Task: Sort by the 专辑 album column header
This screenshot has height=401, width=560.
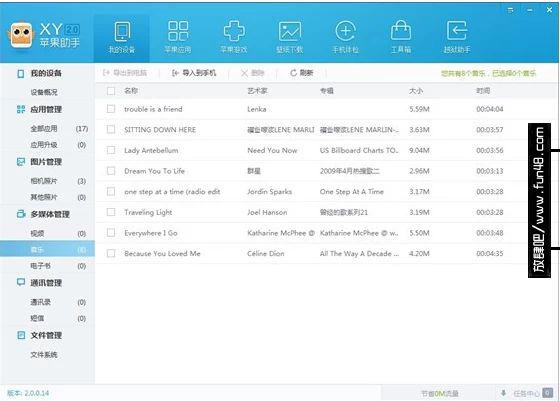Action: (327, 91)
